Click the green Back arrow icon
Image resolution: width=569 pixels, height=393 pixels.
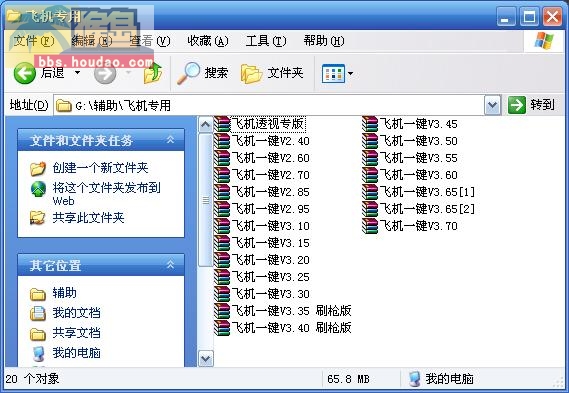click(x=25, y=73)
